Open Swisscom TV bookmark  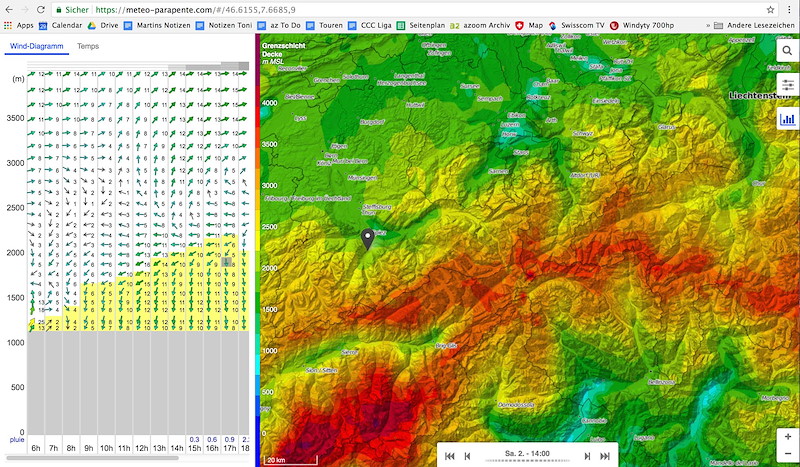click(x=577, y=25)
